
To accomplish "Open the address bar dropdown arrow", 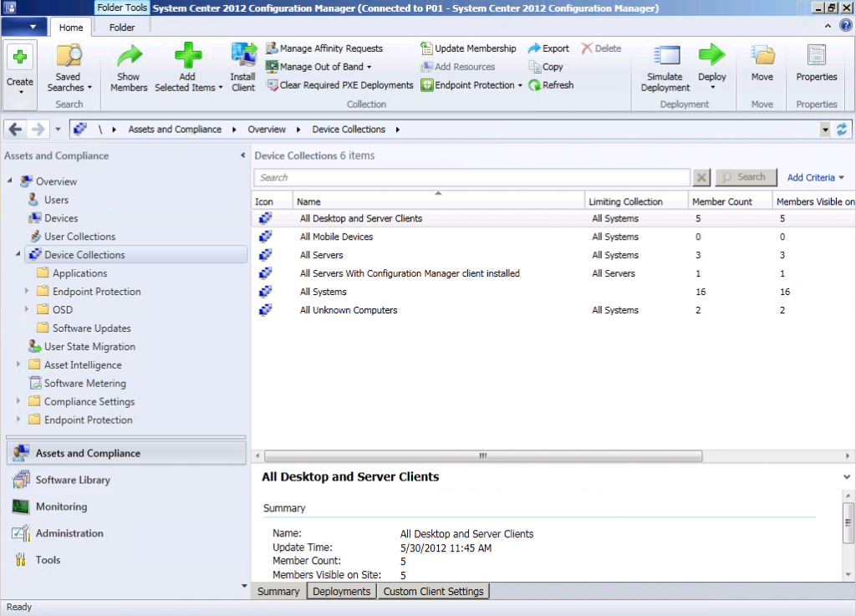I will coord(825,130).
